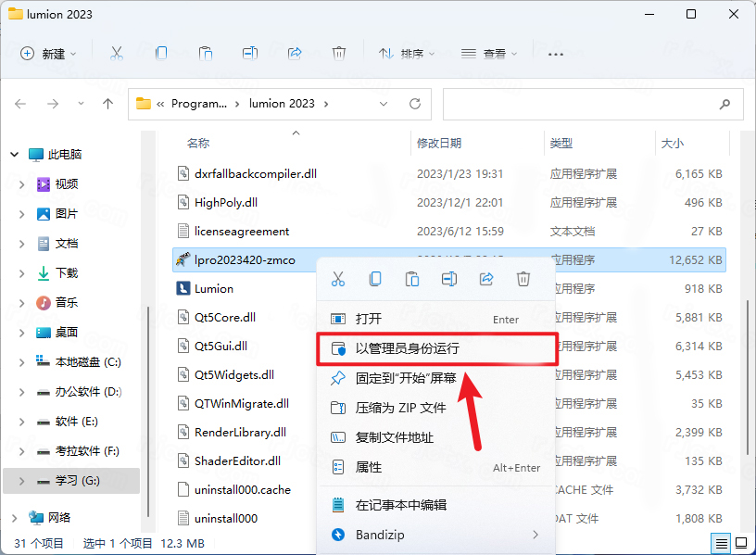The image size is (756, 555).
Task: Click the Cut icon in the Explorer toolbar
Action: pyautogui.click(x=117, y=53)
